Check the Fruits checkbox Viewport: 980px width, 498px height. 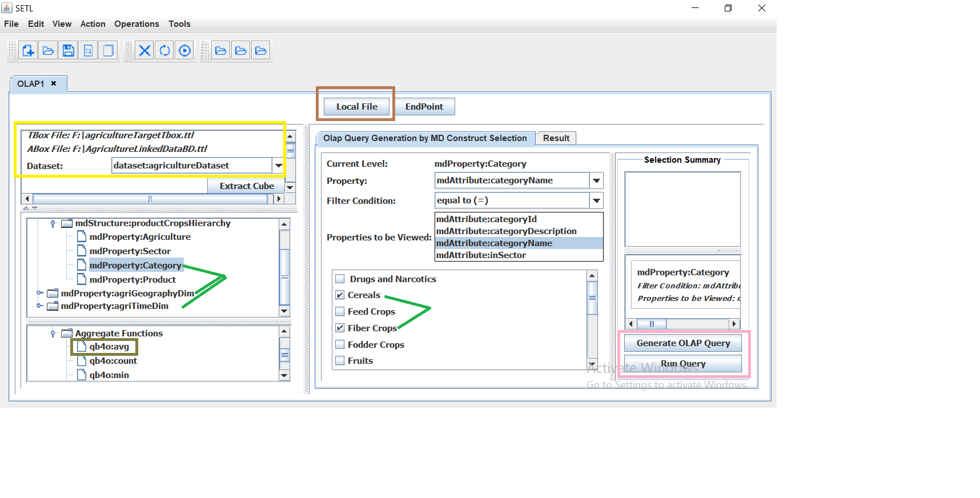coord(340,360)
